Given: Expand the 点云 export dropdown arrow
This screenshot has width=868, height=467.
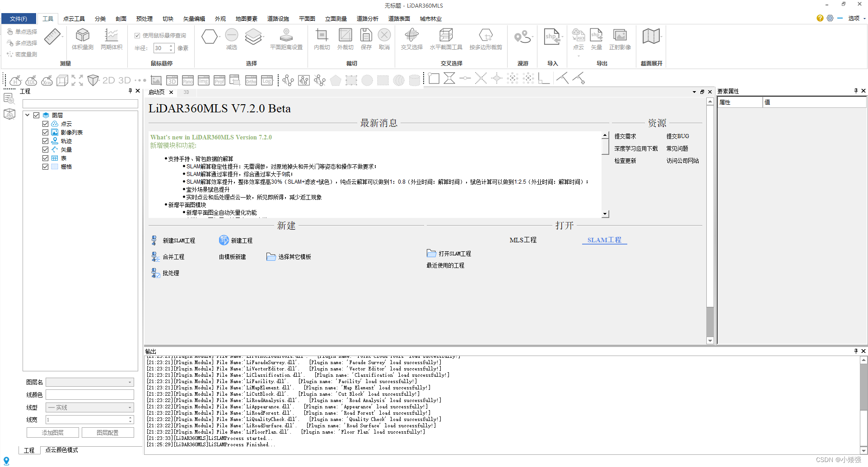Looking at the screenshot, I should tap(579, 56).
